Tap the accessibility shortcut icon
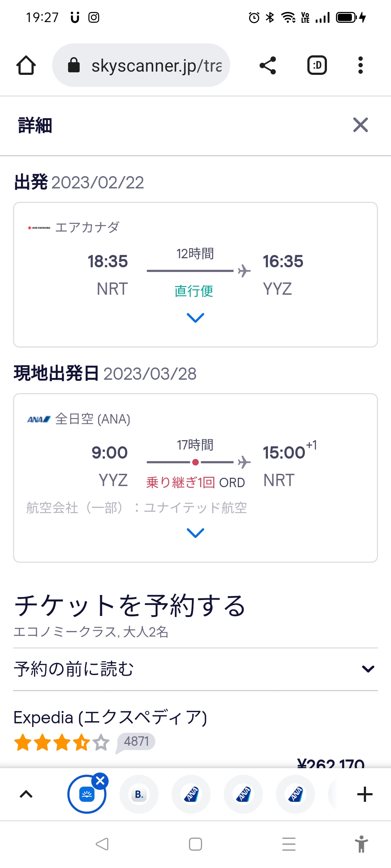 click(361, 844)
